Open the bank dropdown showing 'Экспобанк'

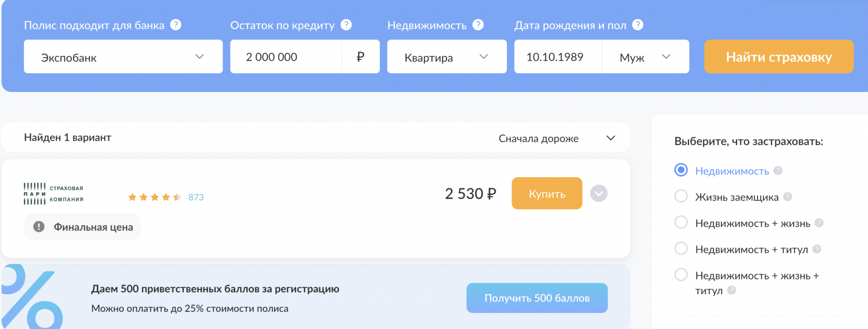click(x=123, y=57)
